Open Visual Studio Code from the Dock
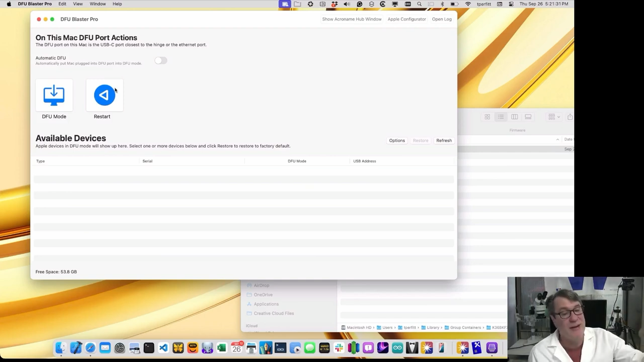 [163, 348]
